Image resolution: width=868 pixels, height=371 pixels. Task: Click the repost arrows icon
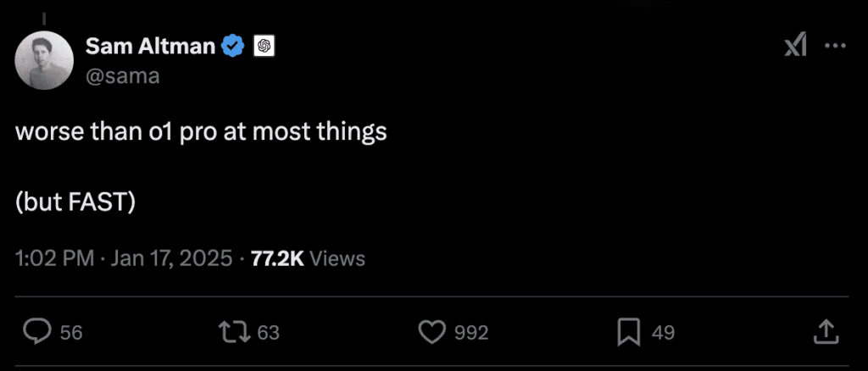coord(236,333)
